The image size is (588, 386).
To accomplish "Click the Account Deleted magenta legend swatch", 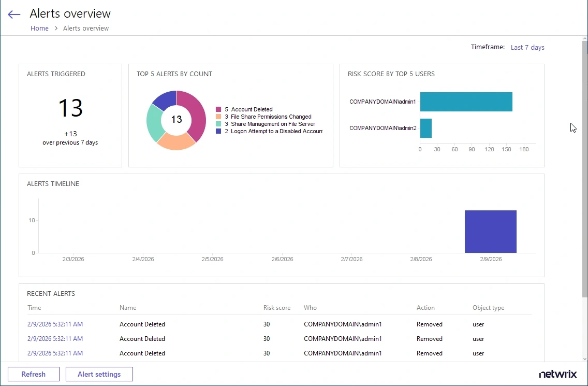I will tap(218, 110).
